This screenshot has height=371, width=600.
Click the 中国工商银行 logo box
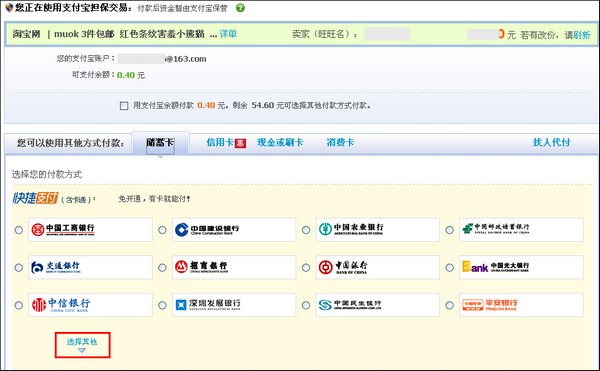click(90, 229)
